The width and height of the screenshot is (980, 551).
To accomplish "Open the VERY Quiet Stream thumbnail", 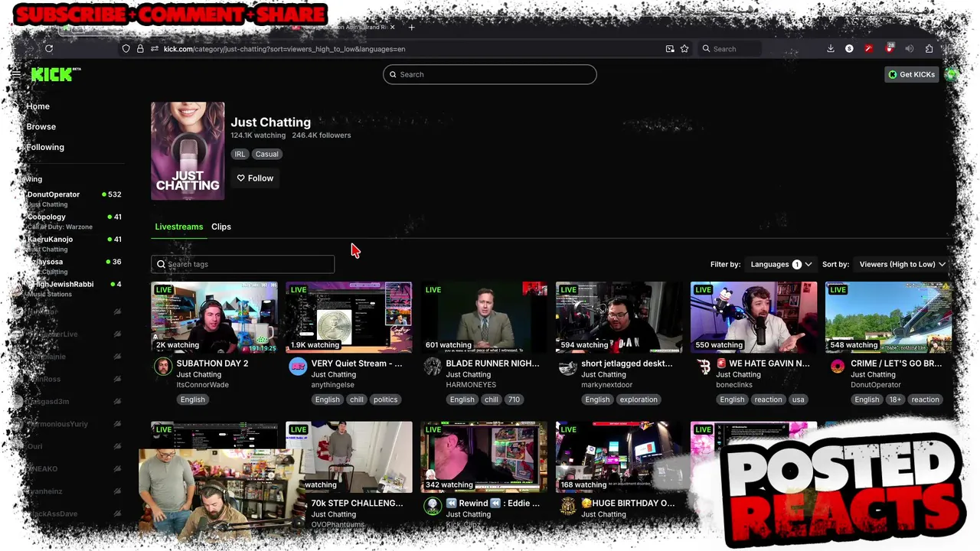I will (x=349, y=318).
